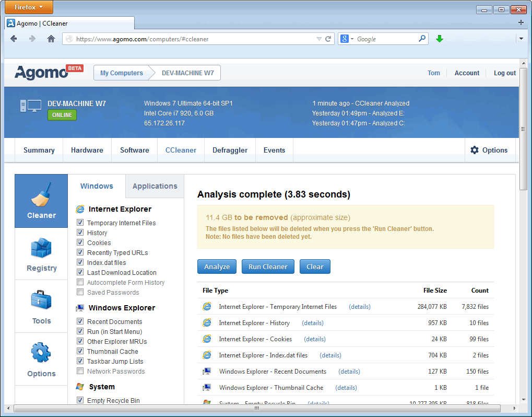Open the My Computers breadcrumb

122,73
